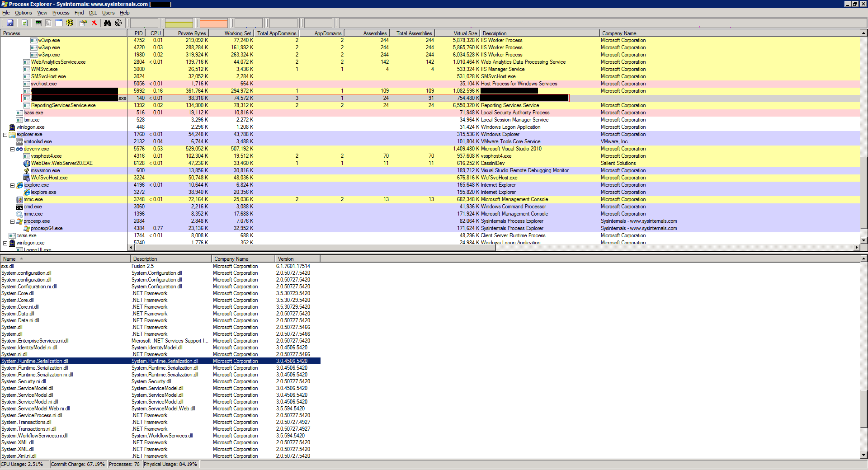Select the csrss.exe process row
Viewport: 868px width, 470px height.
click(x=430, y=235)
